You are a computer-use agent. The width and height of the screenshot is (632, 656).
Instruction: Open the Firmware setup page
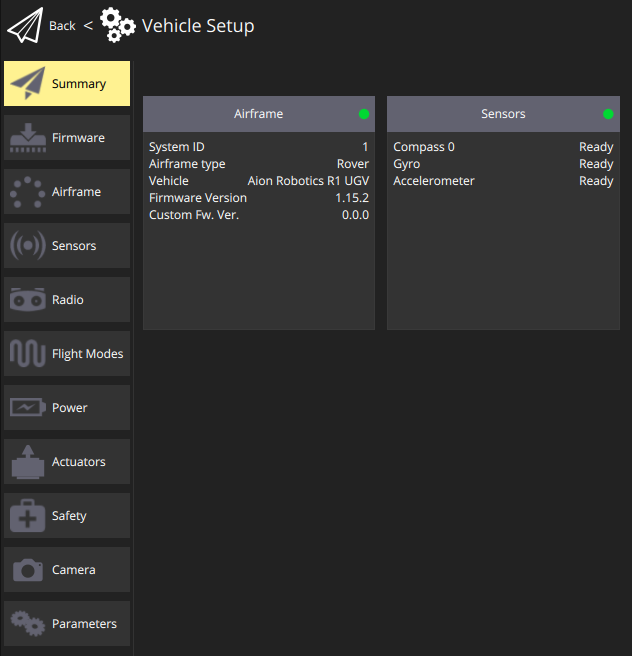click(x=67, y=138)
